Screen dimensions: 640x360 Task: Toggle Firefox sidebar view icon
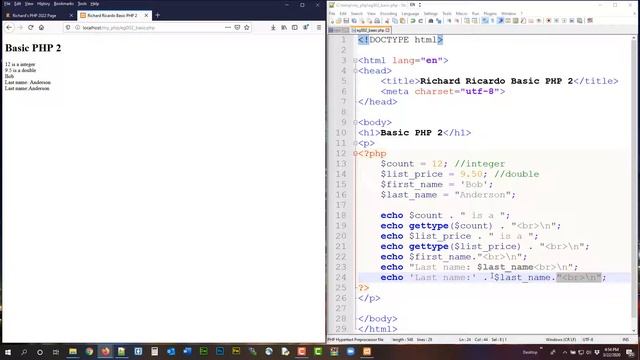click(295, 27)
